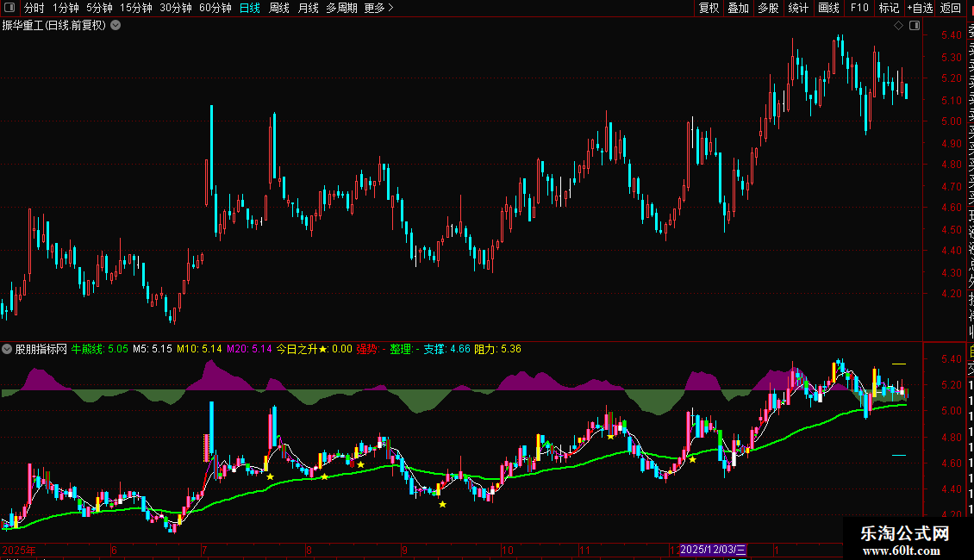The image size is (974, 560).
Task: Select the 1分钟 timeframe
Action: 66,8
